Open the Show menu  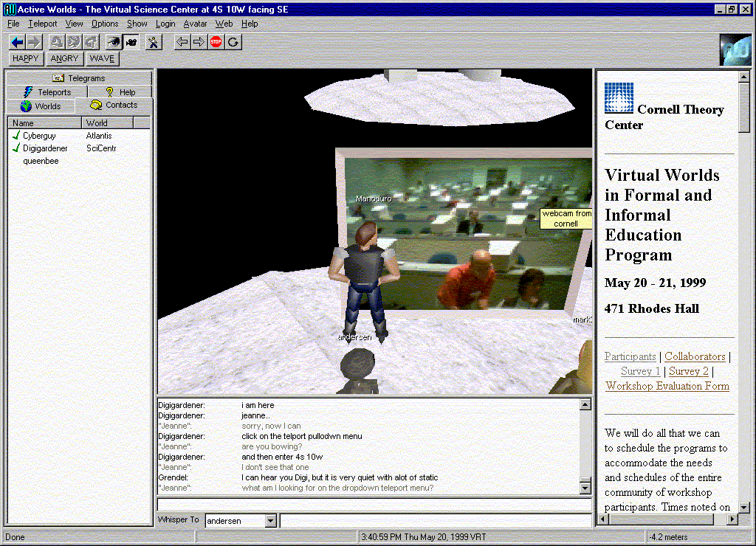tap(137, 24)
